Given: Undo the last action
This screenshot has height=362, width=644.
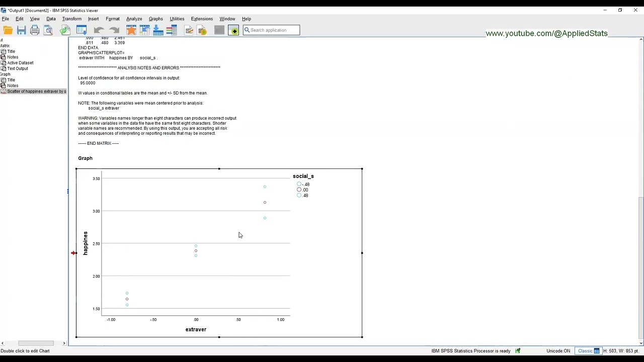Looking at the screenshot, I should point(99,30).
